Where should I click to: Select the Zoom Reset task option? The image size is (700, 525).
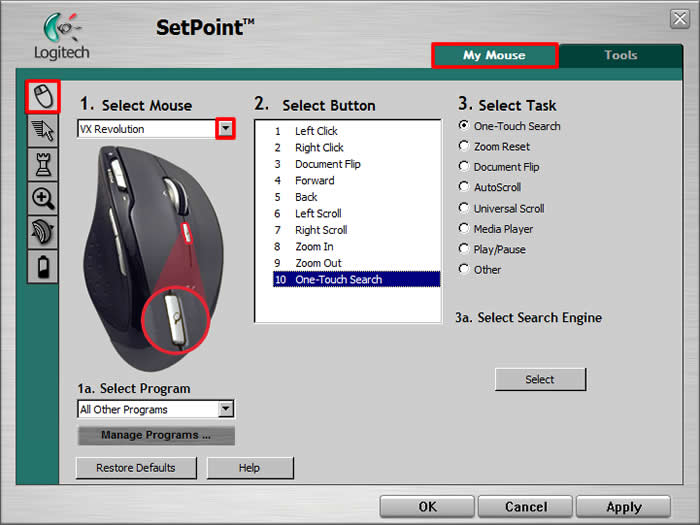pos(464,146)
